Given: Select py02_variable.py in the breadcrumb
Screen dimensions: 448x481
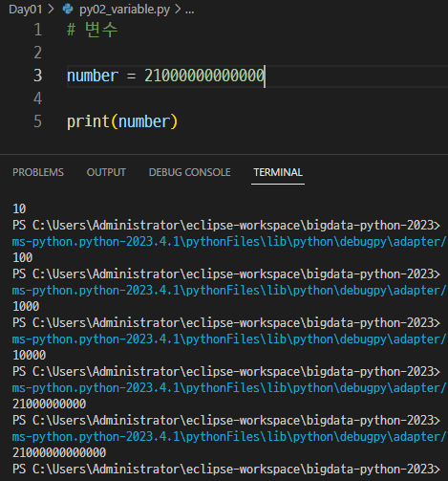Looking at the screenshot, I should (124, 10).
